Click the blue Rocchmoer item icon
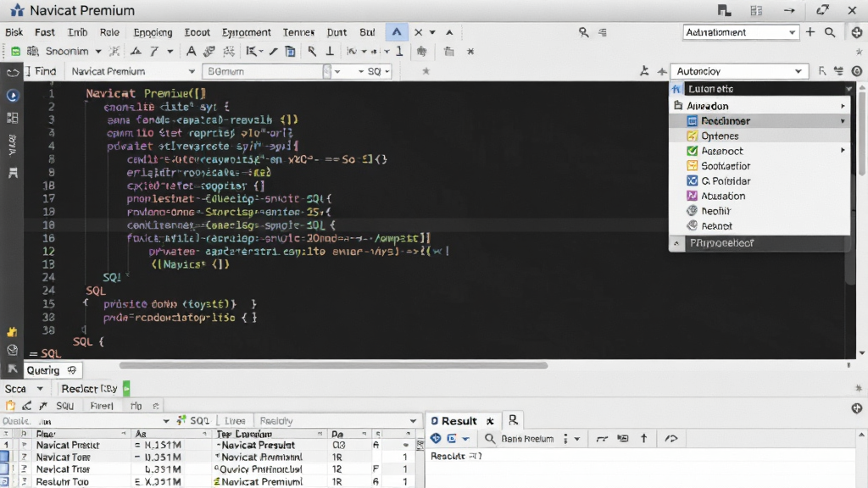The height and width of the screenshot is (488, 868). point(692,120)
